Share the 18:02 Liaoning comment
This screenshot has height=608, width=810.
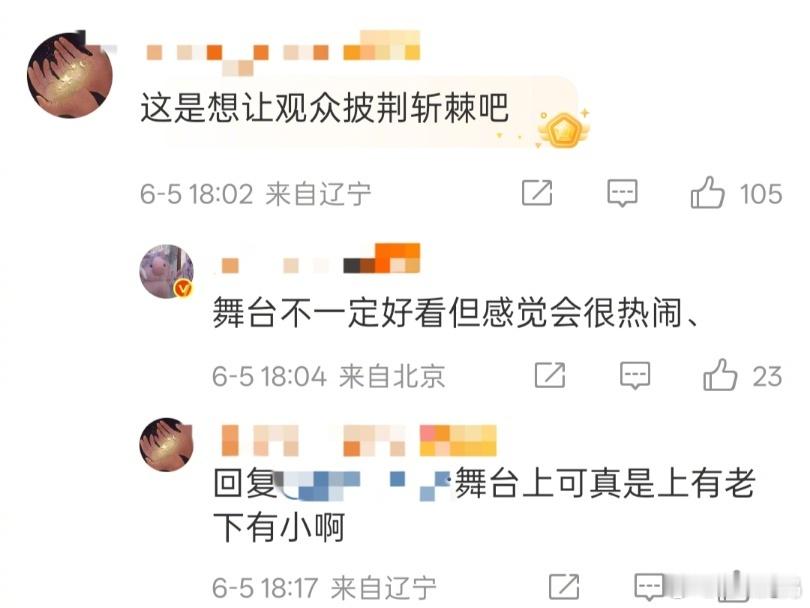[x=537, y=193]
